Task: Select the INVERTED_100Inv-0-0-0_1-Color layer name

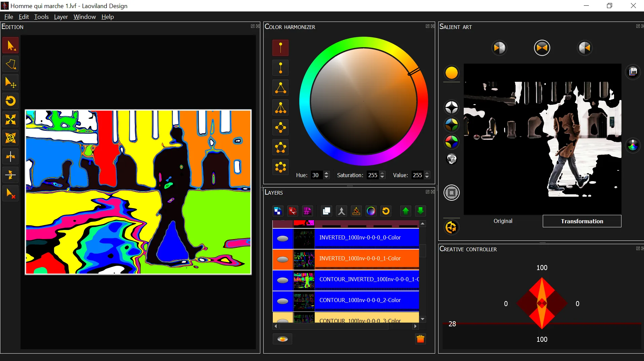Action: click(360, 258)
